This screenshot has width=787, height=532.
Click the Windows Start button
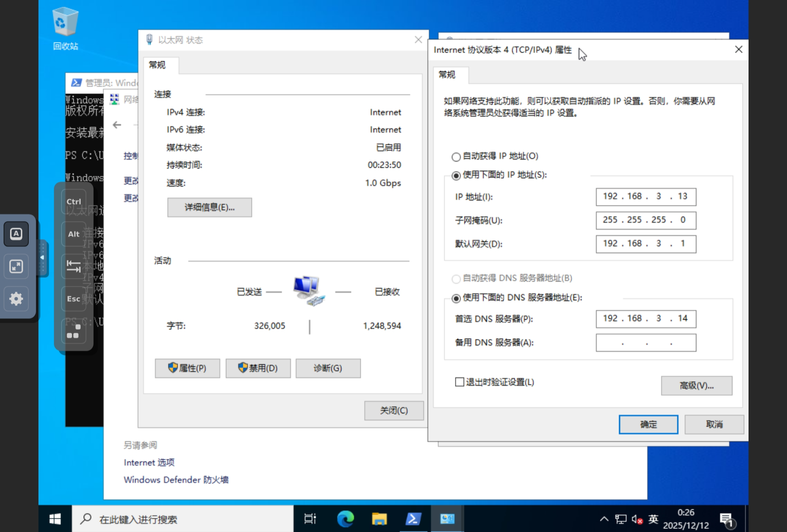click(x=55, y=519)
